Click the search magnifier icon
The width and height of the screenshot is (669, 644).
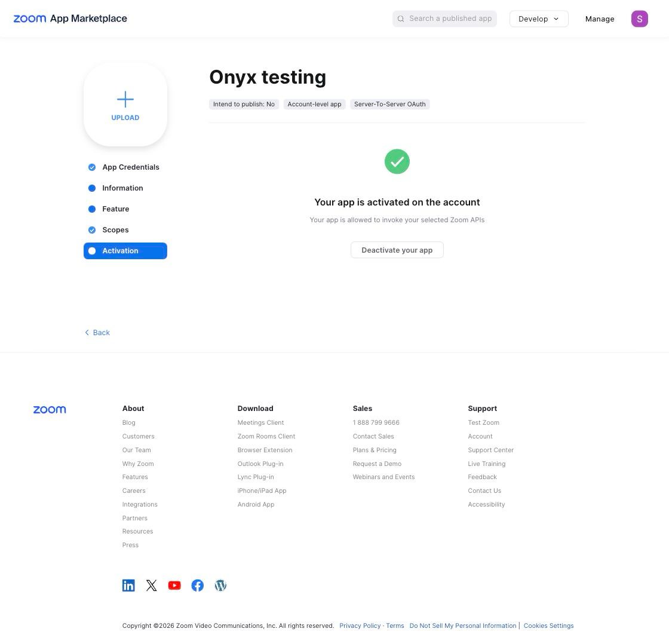click(401, 19)
